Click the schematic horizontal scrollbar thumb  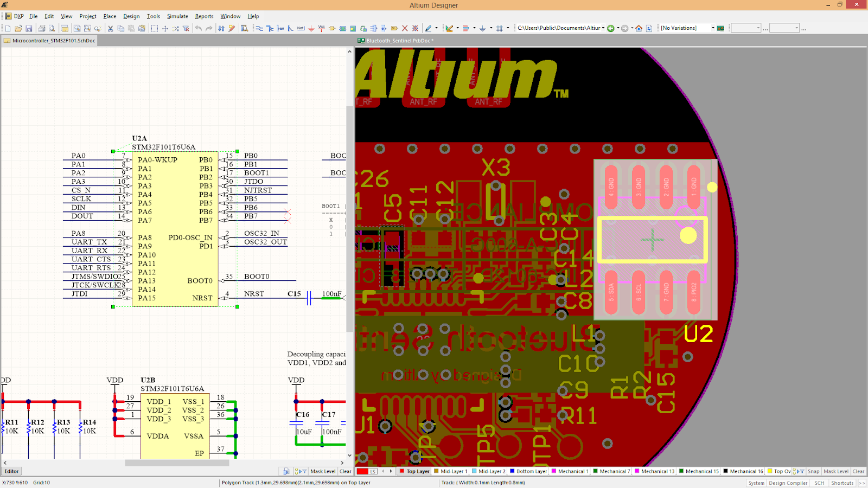tap(177, 463)
